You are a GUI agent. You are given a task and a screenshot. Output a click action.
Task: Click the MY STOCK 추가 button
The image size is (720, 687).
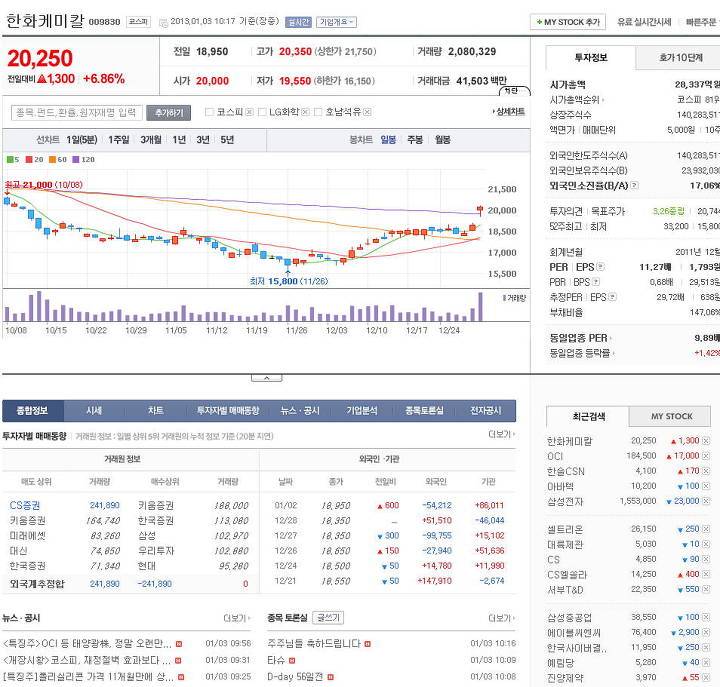(568, 22)
